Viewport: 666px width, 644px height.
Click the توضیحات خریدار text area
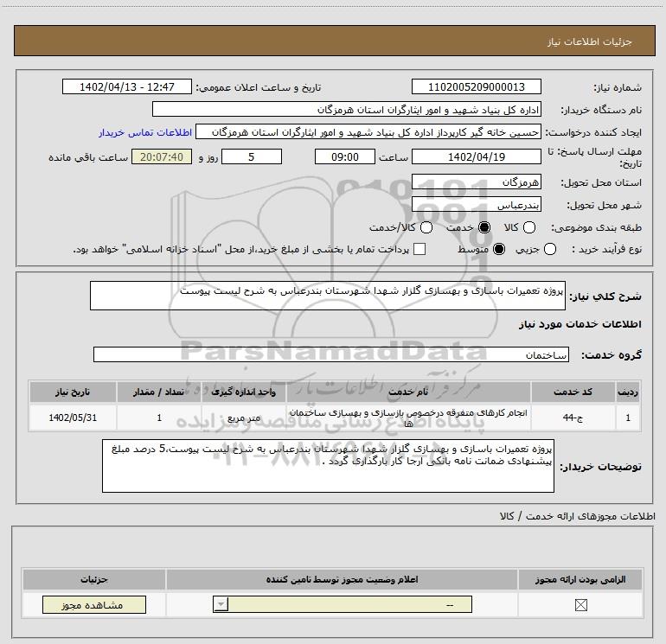(x=328, y=466)
